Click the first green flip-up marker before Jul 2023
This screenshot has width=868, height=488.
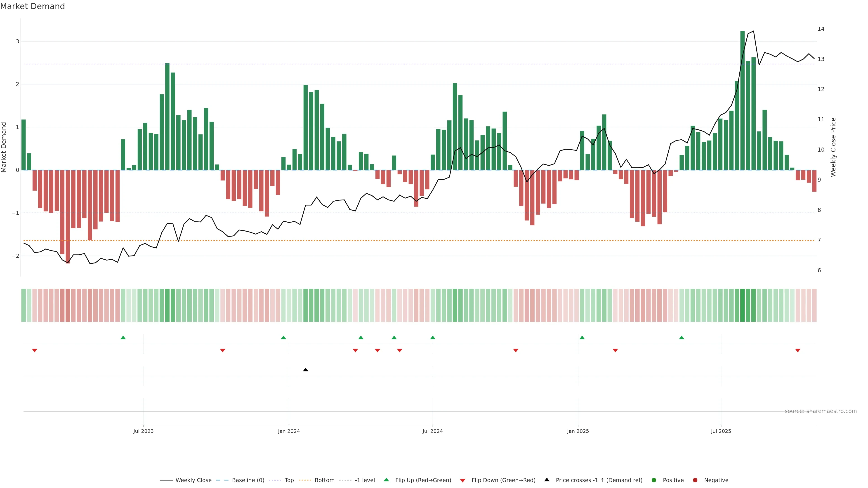(x=123, y=338)
